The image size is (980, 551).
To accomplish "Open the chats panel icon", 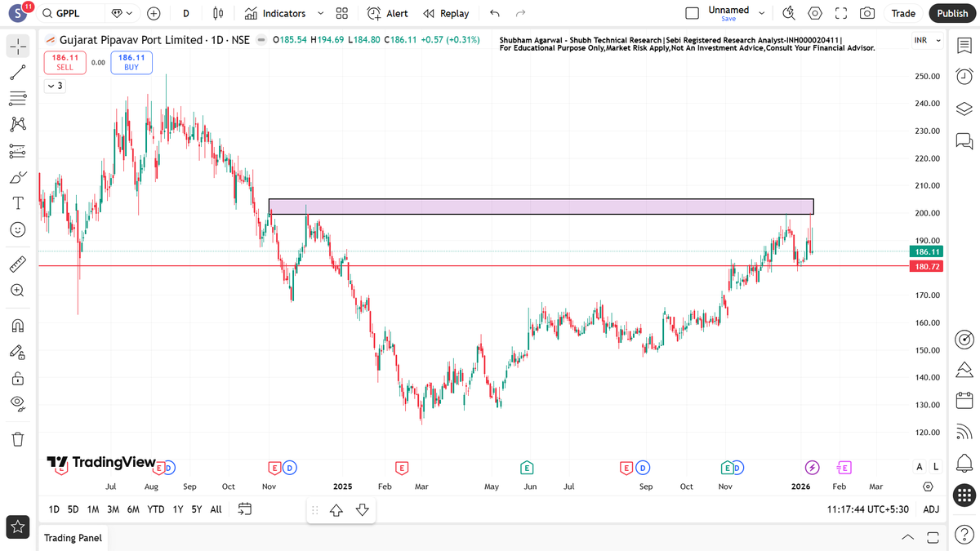I will [964, 140].
